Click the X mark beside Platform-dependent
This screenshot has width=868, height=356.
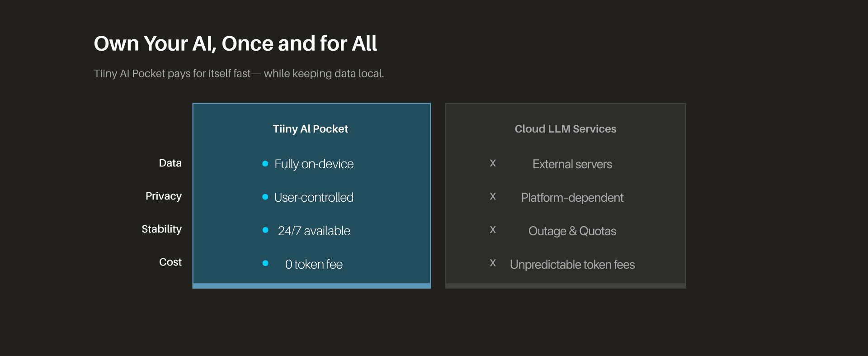point(493,196)
